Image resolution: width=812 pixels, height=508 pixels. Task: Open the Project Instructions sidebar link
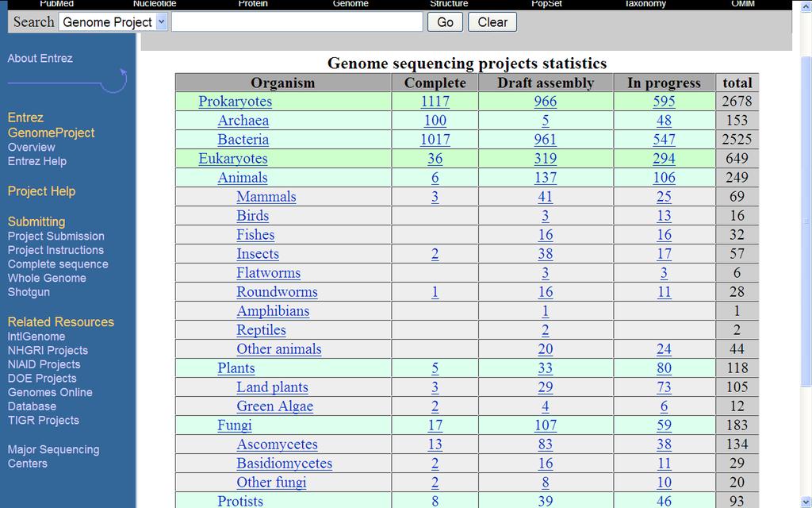pyautogui.click(x=56, y=250)
